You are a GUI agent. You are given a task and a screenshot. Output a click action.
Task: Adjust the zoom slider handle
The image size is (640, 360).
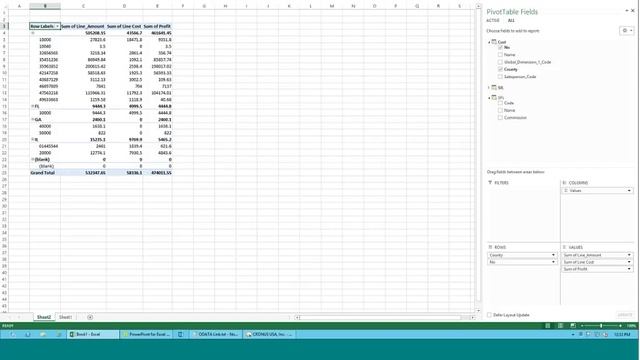click(601, 326)
